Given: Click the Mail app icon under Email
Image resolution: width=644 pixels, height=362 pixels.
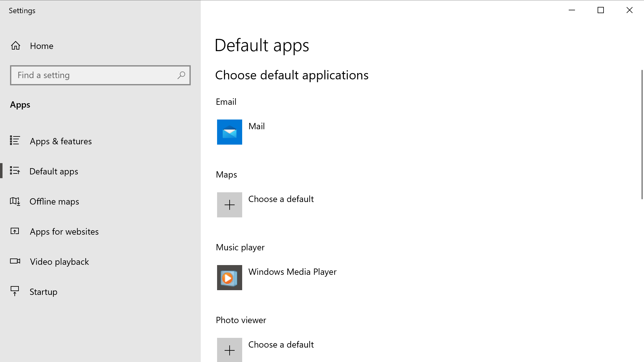Looking at the screenshot, I should coord(229,132).
